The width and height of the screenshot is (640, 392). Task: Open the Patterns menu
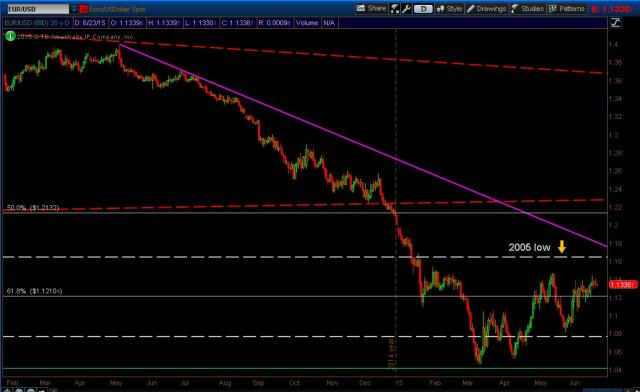(x=567, y=9)
